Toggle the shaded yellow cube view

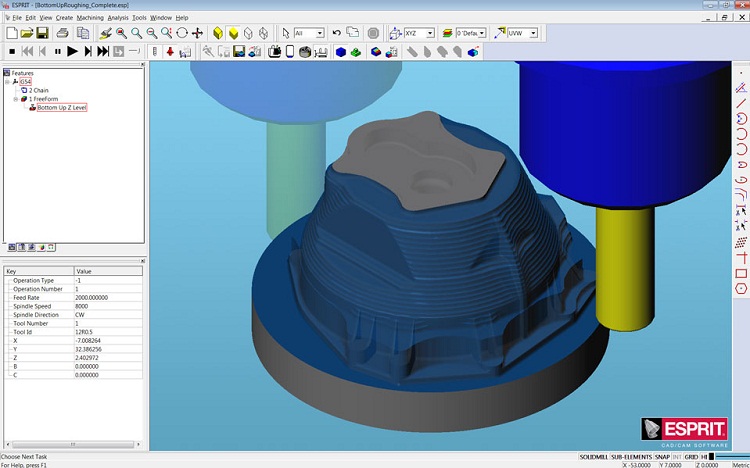tap(218, 33)
